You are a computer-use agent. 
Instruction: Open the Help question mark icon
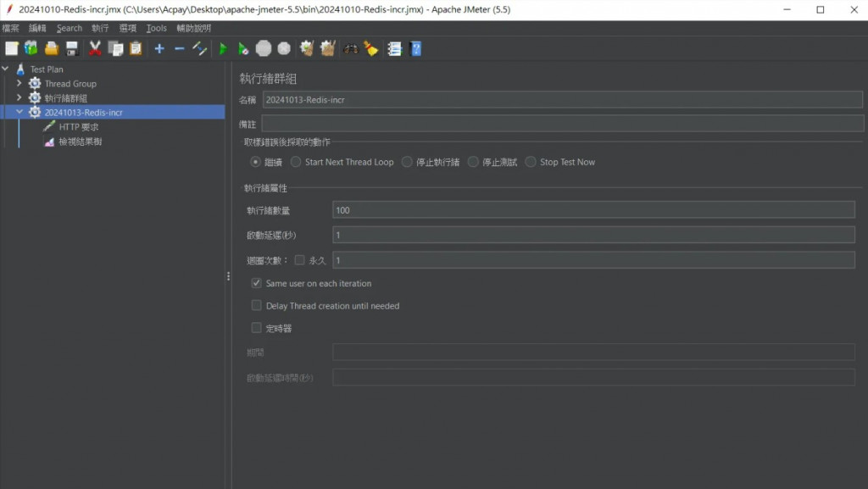(x=415, y=48)
